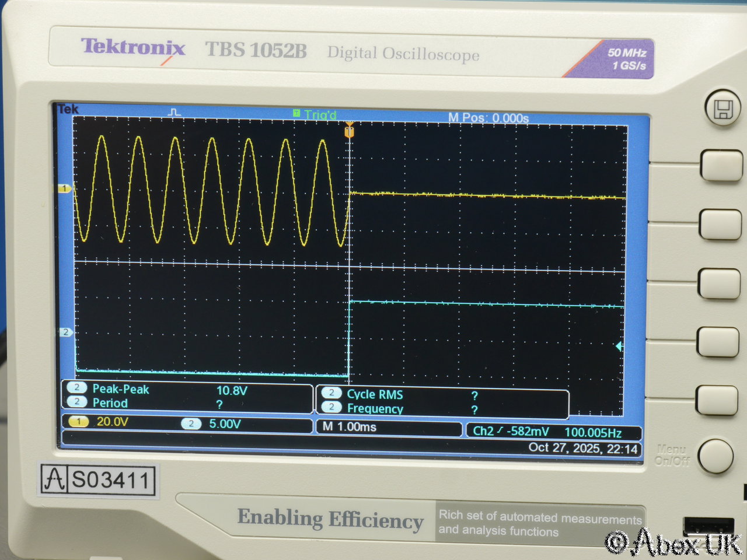Image resolution: width=747 pixels, height=560 pixels.
Task: Click the green Trig'd status indicator
Action: click(x=315, y=115)
